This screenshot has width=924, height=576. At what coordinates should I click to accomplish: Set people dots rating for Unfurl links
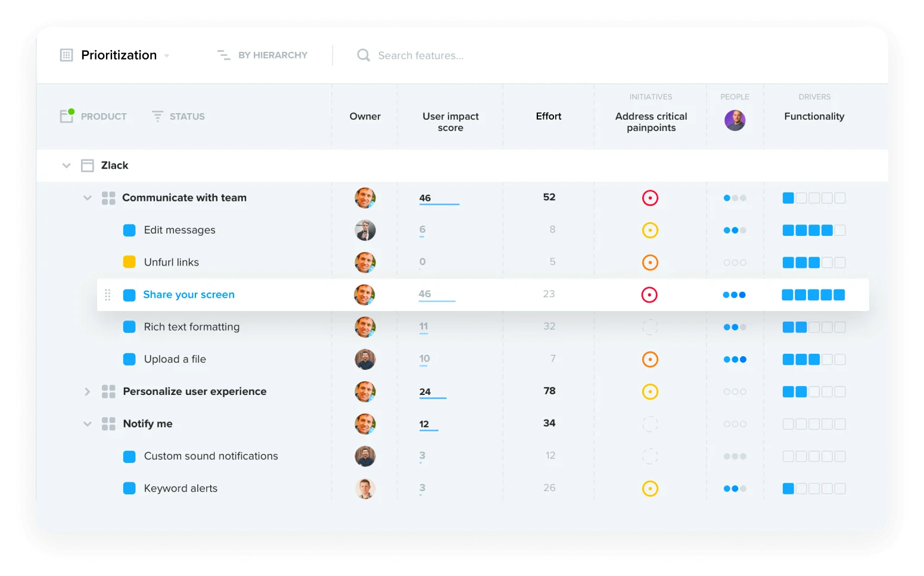click(x=735, y=263)
